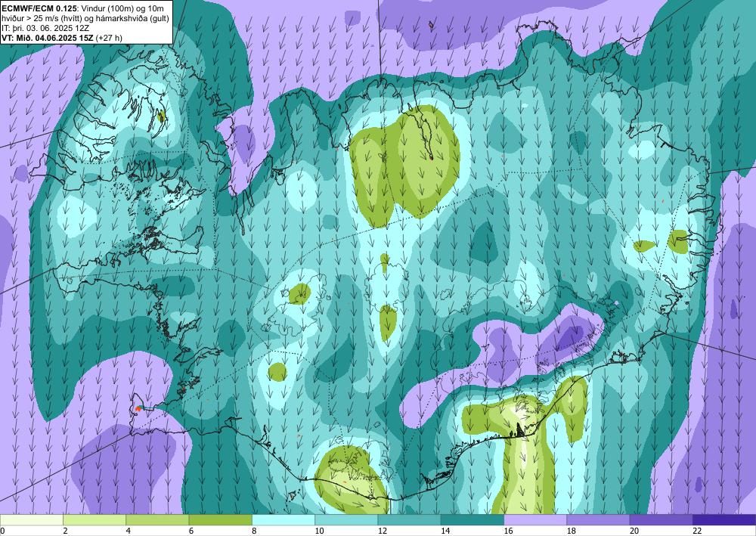
Task: Click the legend value "6"
Action: (x=191, y=531)
